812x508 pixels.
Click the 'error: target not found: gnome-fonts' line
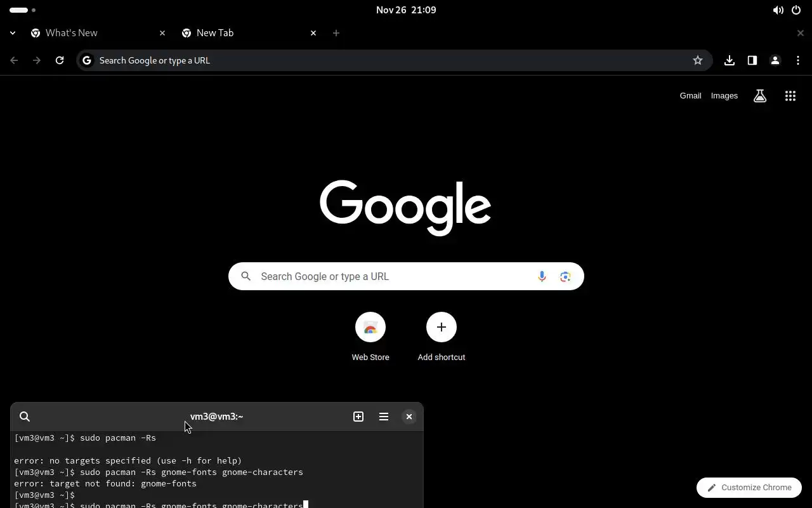105,484
